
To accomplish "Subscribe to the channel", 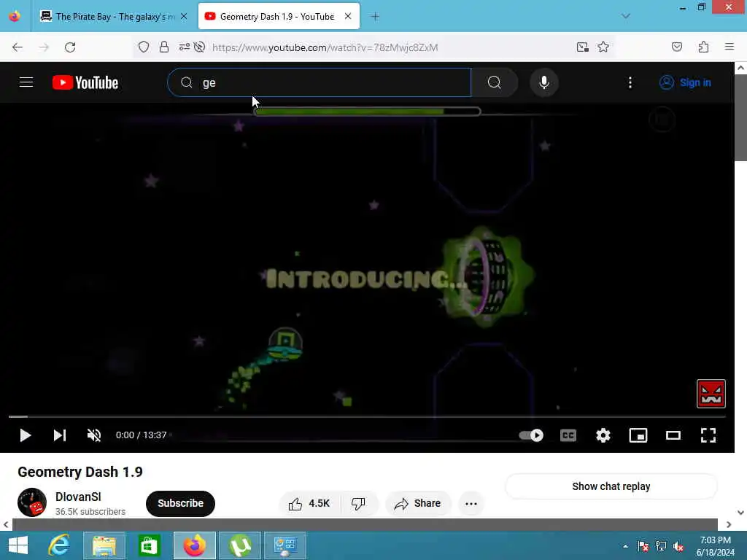I will [x=181, y=503].
